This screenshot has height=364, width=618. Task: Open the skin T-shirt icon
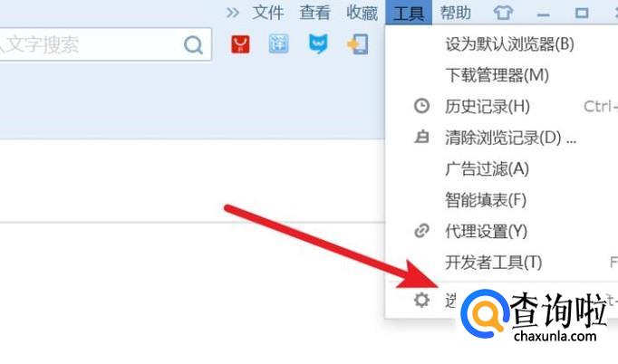point(503,13)
